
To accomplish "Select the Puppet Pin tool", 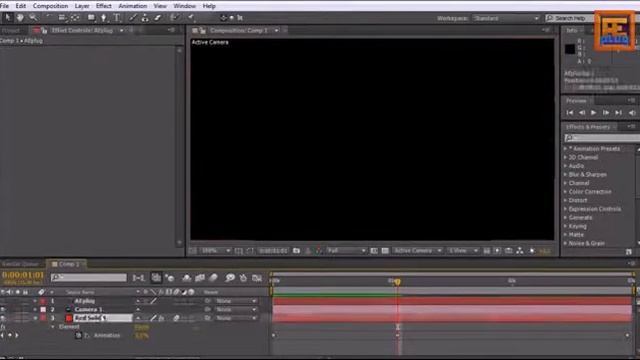I will click(x=191, y=18).
